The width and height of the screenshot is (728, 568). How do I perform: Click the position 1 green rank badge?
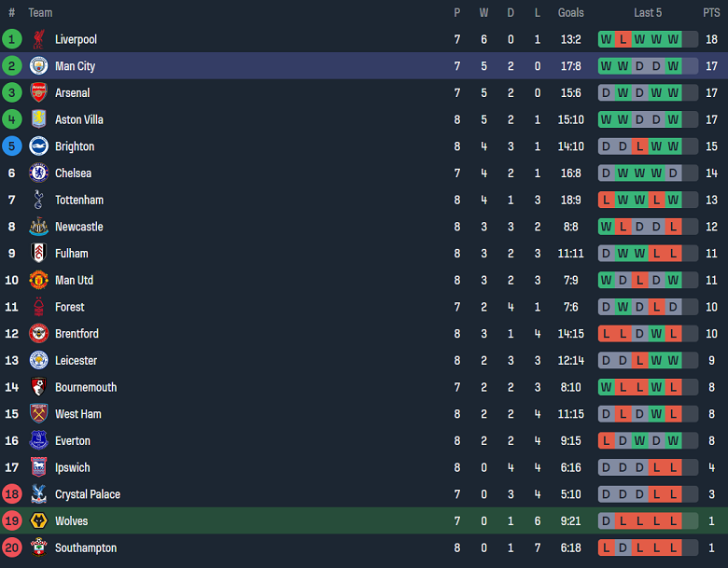[11, 39]
